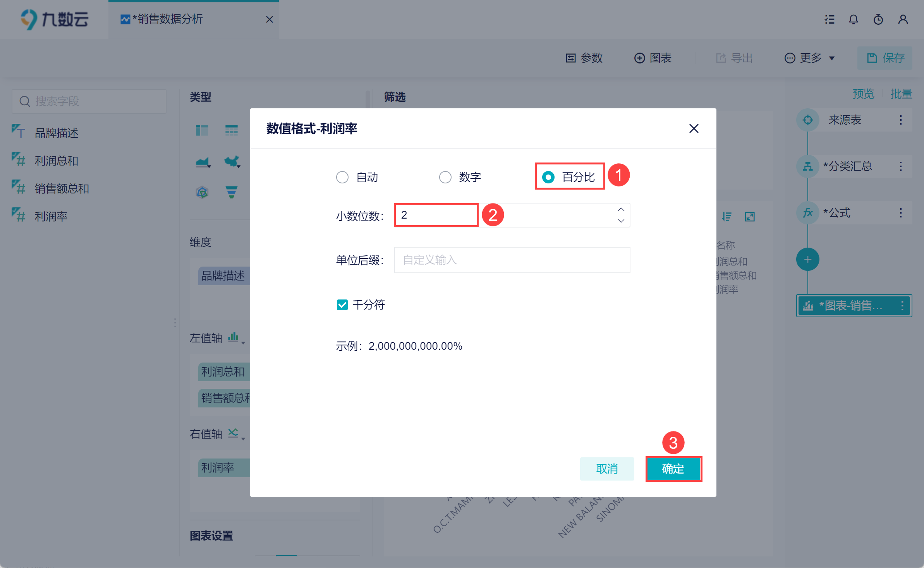924x568 pixels.
Task: Click the 来源表 node icon
Action: click(x=807, y=120)
